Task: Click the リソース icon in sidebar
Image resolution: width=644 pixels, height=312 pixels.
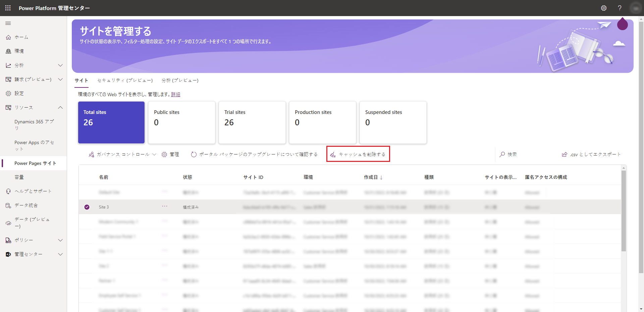Action: tap(8, 108)
